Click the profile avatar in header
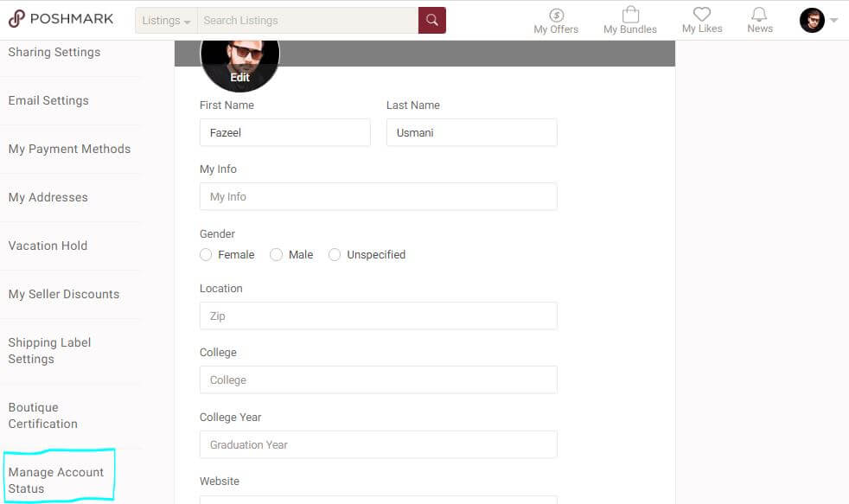This screenshot has height=504, width=849. [812, 20]
